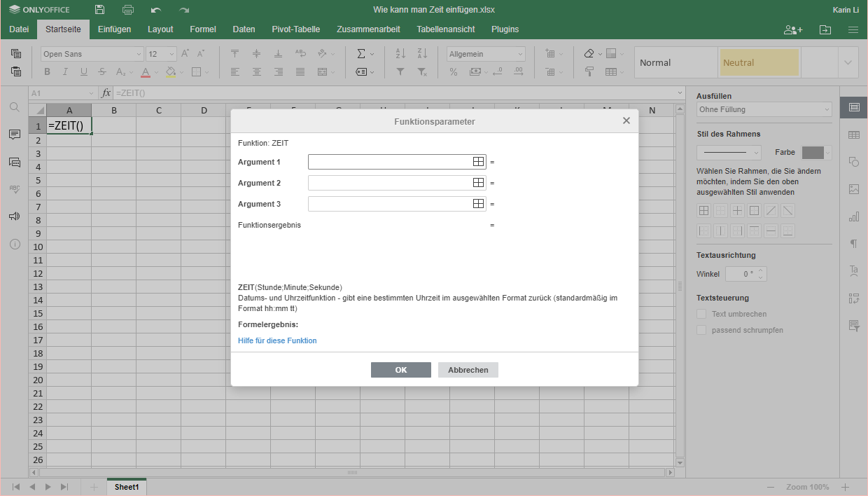Image resolution: width=868 pixels, height=496 pixels.
Task: Open the feedback megaphone icon
Action: tap(15, 216)
